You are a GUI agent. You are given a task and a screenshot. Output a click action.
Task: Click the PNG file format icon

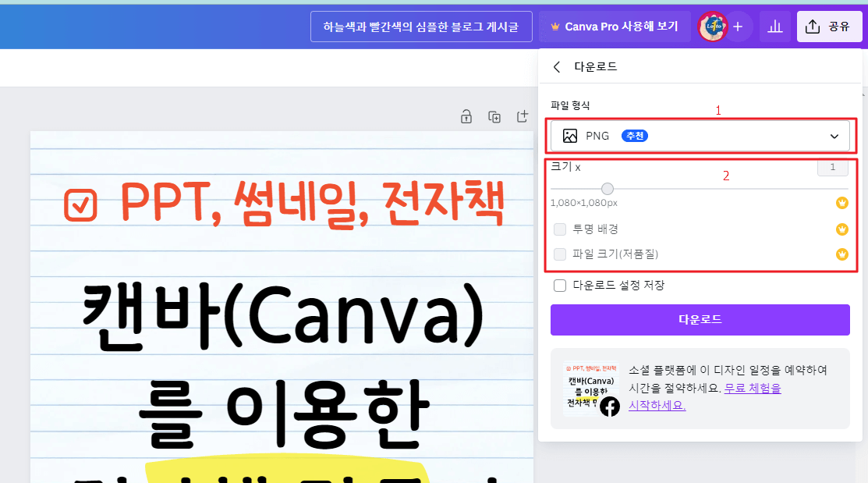tap(570, 135)
